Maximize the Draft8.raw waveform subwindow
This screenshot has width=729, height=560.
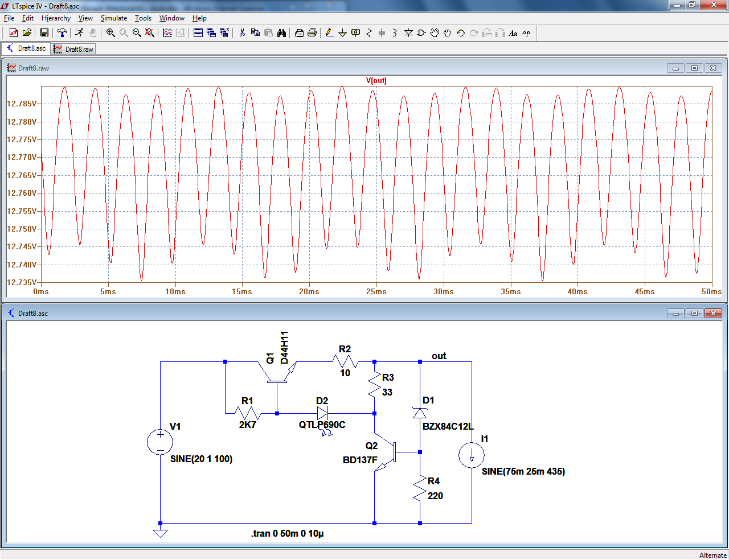pyautogui.click(x=694, y=68)
